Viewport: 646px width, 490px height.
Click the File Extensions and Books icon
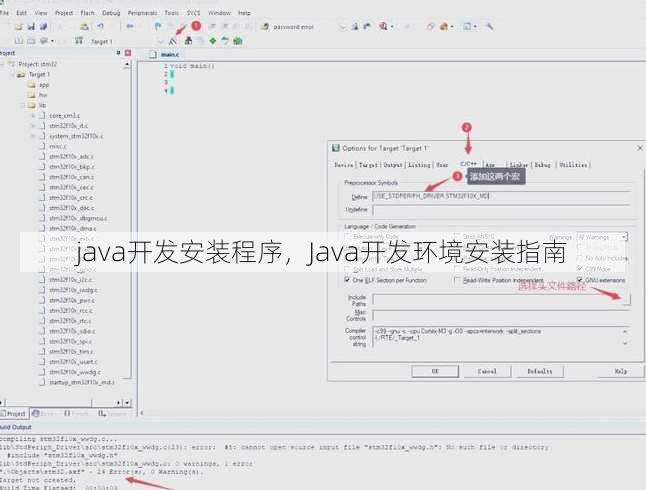coord(188,41)
